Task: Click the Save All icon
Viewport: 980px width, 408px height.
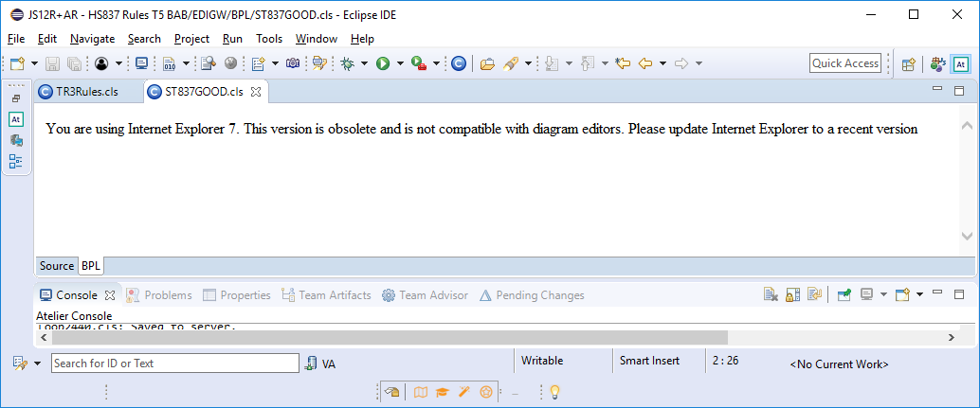Action: point(74,63)
